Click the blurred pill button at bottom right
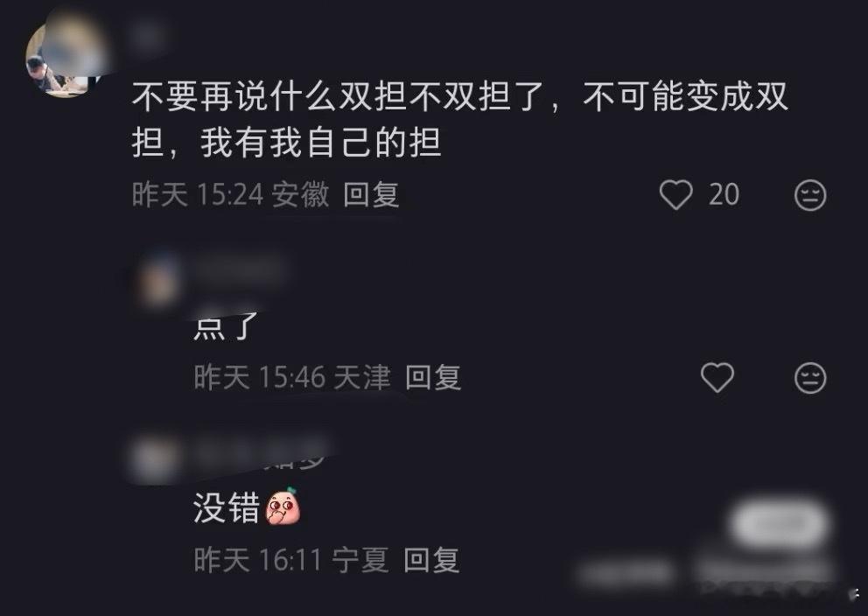The width and height of the screenshot is (868, 616). (780, 523)
